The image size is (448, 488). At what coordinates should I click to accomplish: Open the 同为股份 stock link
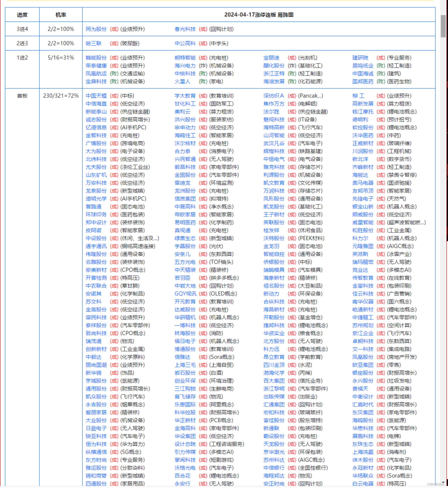point(96,29)
